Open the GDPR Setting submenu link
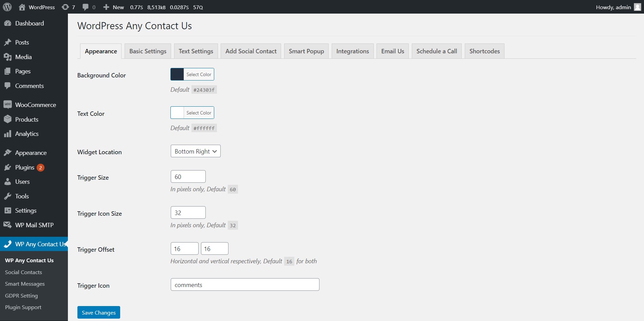The height and width of the screenshot is (321, 644). 21,296
